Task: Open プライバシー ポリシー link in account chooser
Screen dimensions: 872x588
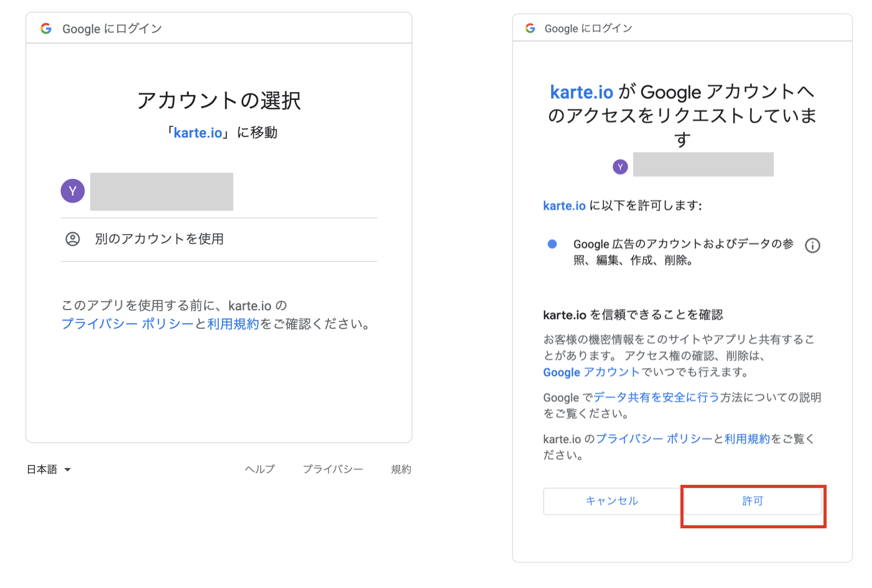Action: (x=128, y=324)
